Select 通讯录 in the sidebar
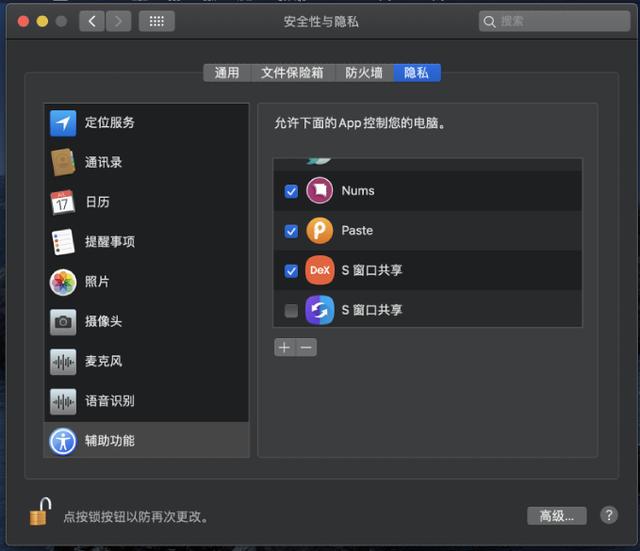This screenshot has width=640, height=551. point(147,162)
